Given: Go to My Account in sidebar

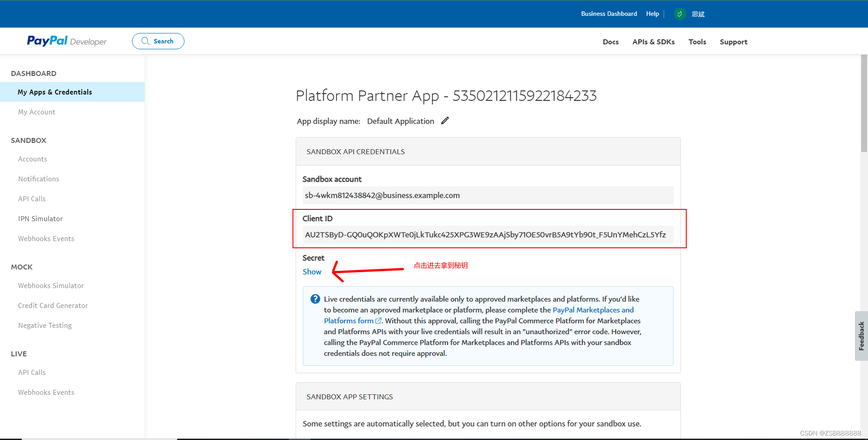Looking at the screenshot, I should 37,112.
